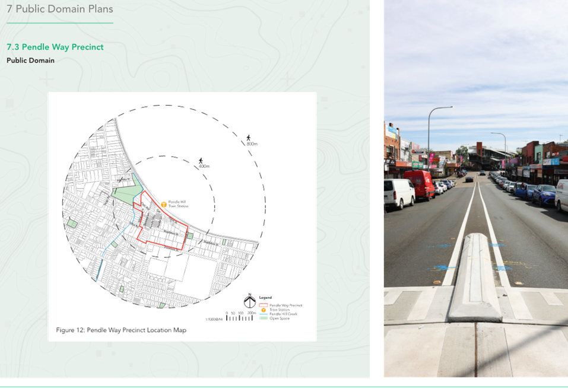Viewport: 568px width, 392px height.
Task: Click the outer walking pedestrian icon on map
Action: (247, 137)
